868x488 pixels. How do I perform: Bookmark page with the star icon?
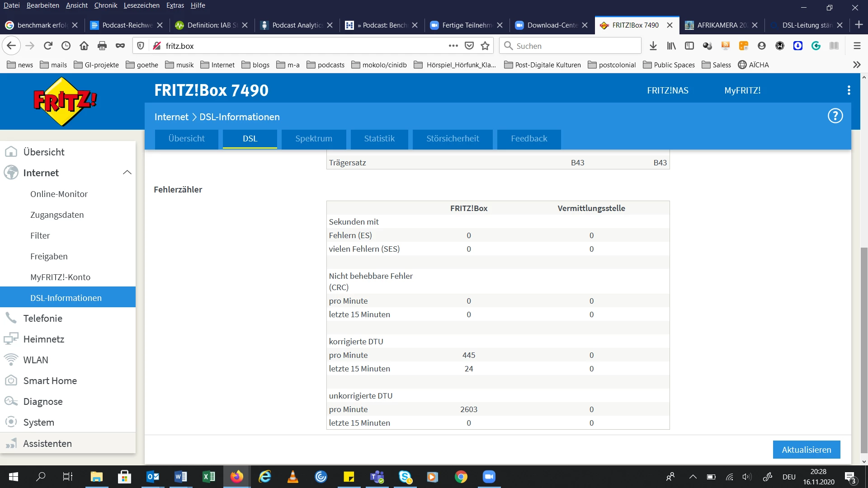485,46
